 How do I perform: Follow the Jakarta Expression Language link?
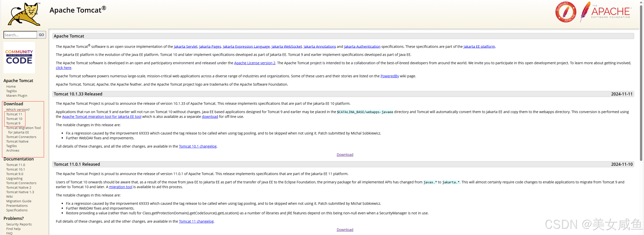point(246,47)
